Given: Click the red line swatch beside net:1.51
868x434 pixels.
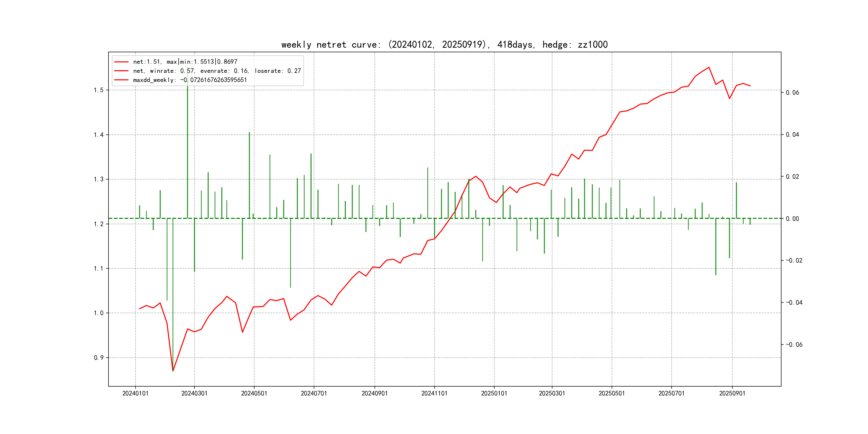Looking at the screenshot, I should (x=121, y=62).
